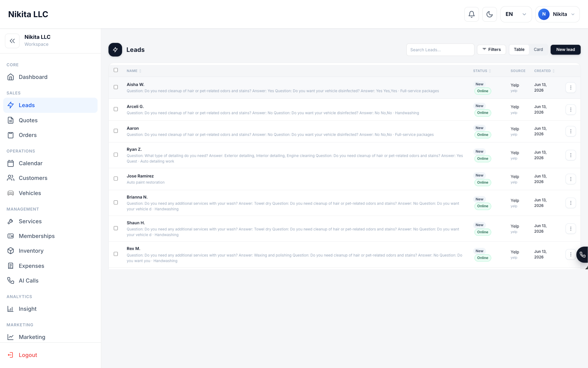Image resolution: width=588 pixels, height=368 pixels.
Task: Select the Arceli G. lead checkbox
Action: coord(116,109)
